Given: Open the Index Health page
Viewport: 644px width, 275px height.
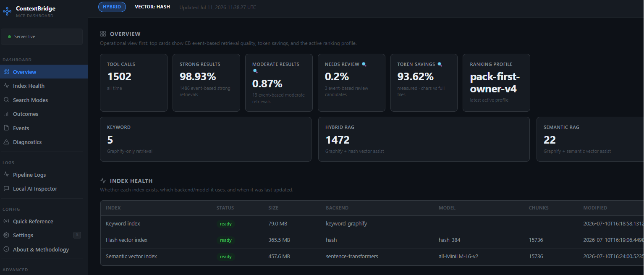Looking at the screenshot, I should point(44,86).
